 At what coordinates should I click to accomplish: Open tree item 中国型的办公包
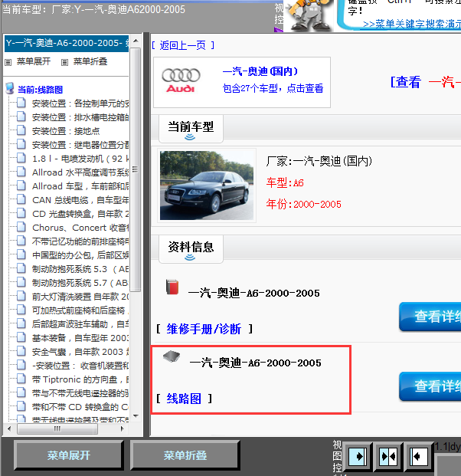(80, 255)
